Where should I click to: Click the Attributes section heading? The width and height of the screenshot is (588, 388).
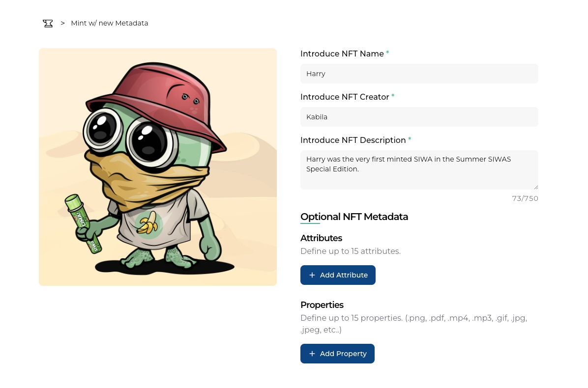(321, 238)
